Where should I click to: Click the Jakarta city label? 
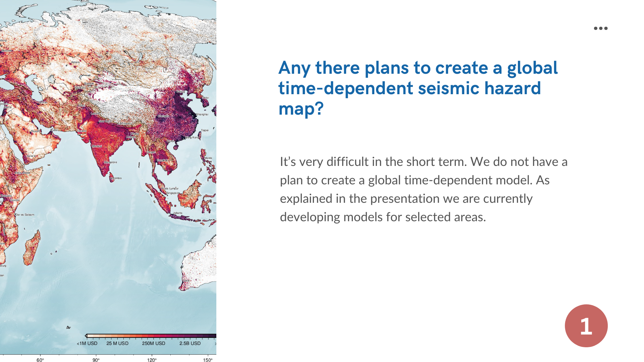(178, 213)
